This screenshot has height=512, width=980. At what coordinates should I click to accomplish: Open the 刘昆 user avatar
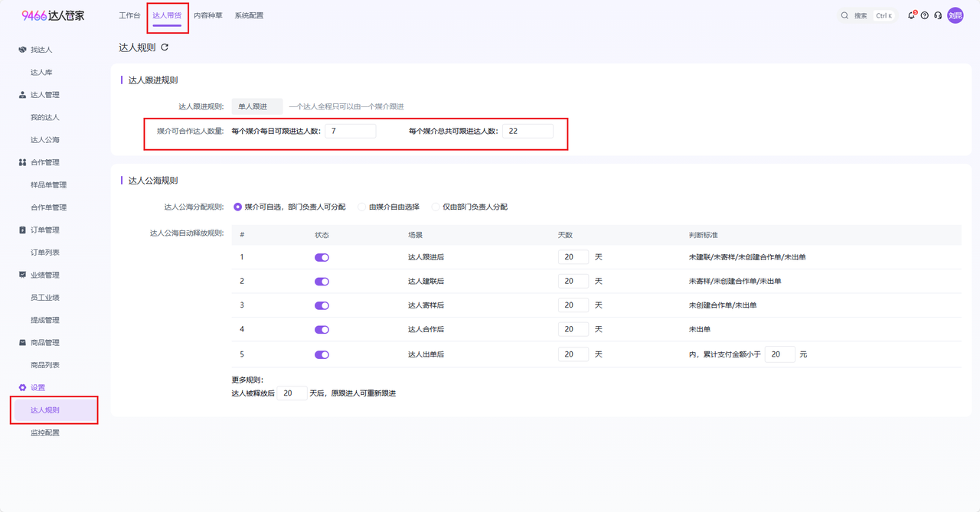click(x=955, y=15)
